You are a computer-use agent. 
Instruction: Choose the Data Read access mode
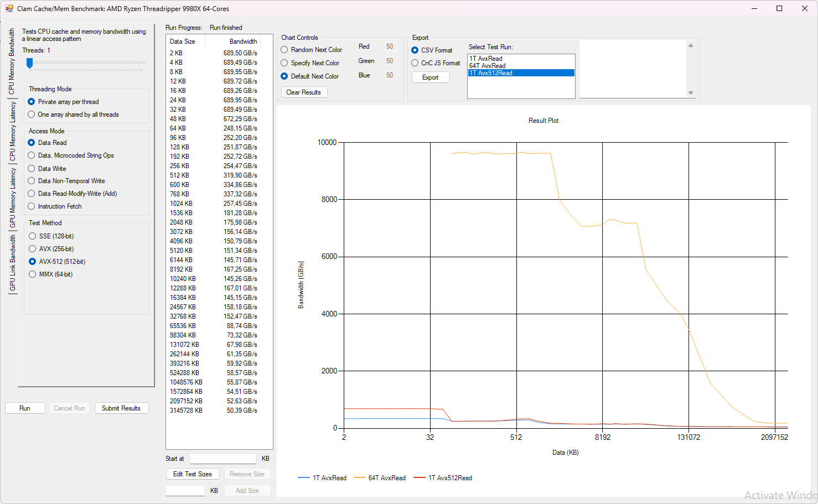(x=47, y=143)
